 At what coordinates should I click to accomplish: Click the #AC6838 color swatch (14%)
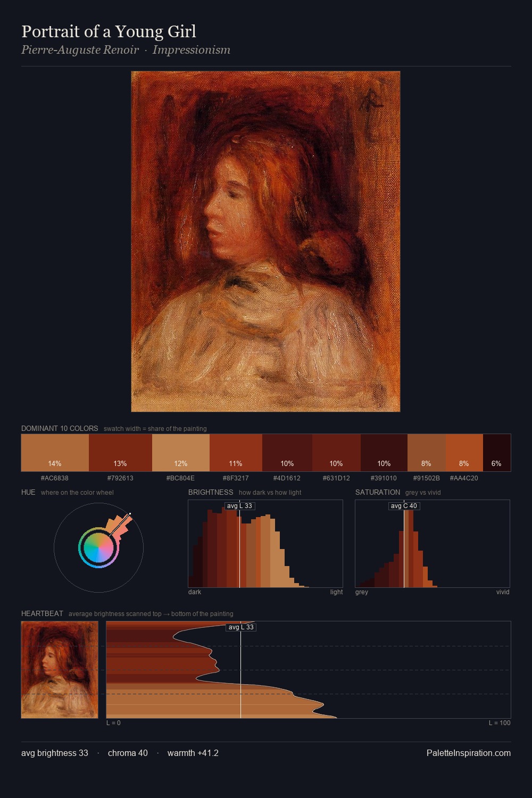pos(55,453)
